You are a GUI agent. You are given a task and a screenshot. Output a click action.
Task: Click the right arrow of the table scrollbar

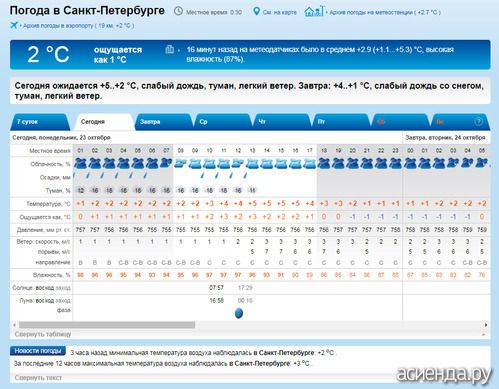[486, 325]
